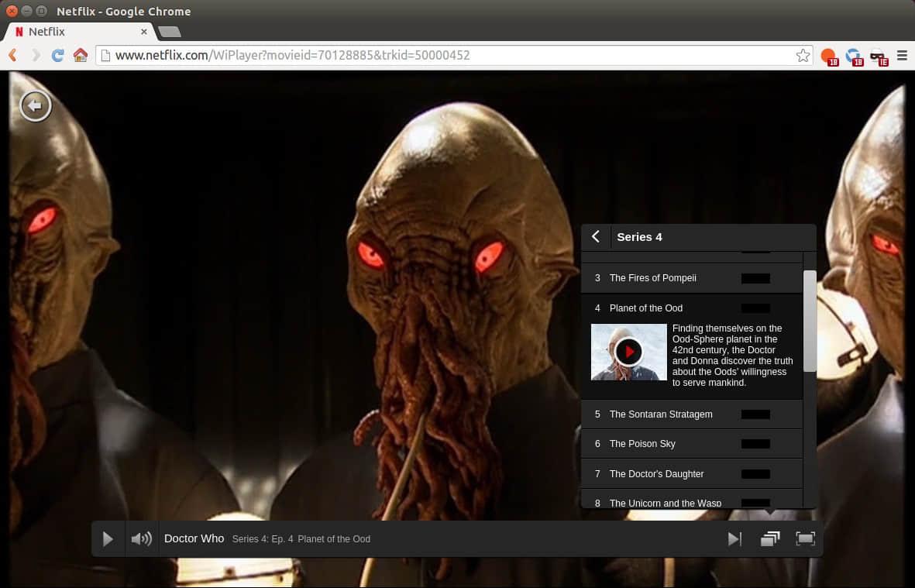Toggle the episodes list panel icon
This screenshot has width=915, height=588.
pyautogui.click(x=769, y=539)
